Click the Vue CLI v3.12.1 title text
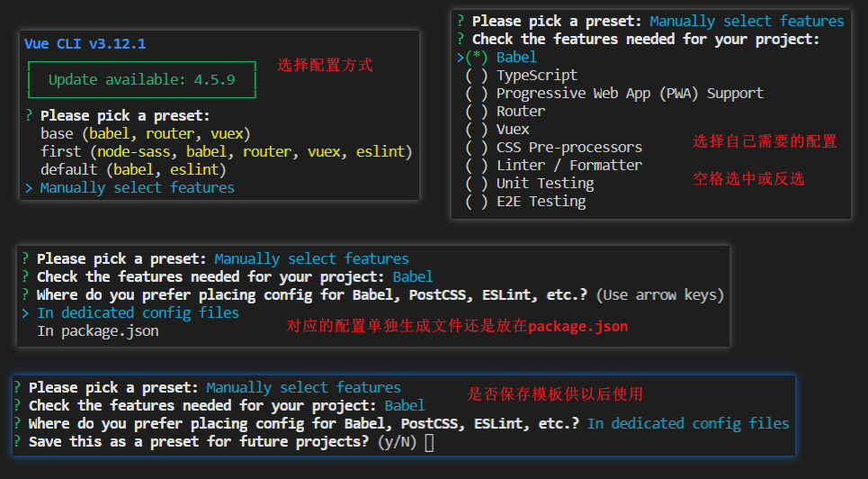Image resolution: width=868 pixels, height=479 pixels. (85, 44)
